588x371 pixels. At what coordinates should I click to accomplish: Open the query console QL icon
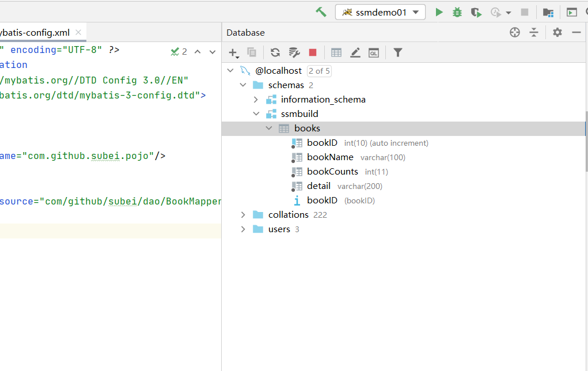[374, 52]
